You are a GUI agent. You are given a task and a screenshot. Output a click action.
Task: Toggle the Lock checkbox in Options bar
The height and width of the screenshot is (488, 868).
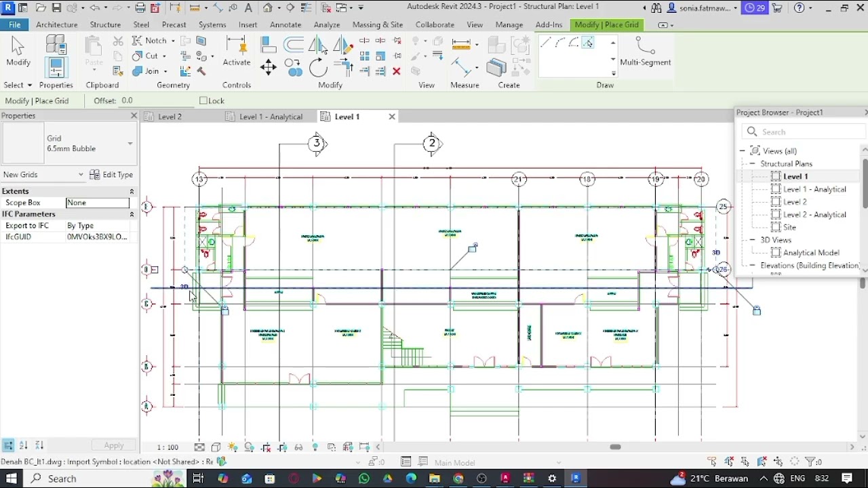coord(203,100)
